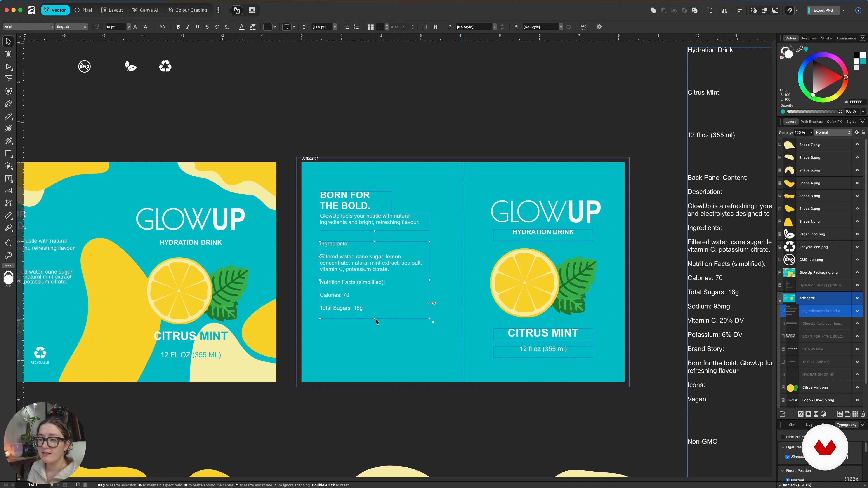Hide the GlowUp Packaging.png layer
The height and width of the screenshot is (488, 868).
click(x=857, y=272)
